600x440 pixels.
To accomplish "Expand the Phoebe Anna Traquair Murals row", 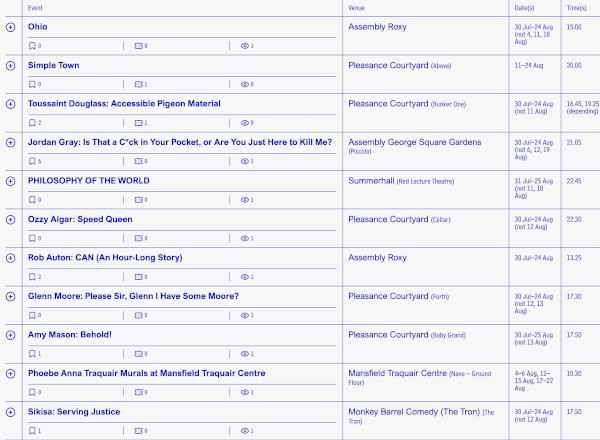I will coord(11,374).
